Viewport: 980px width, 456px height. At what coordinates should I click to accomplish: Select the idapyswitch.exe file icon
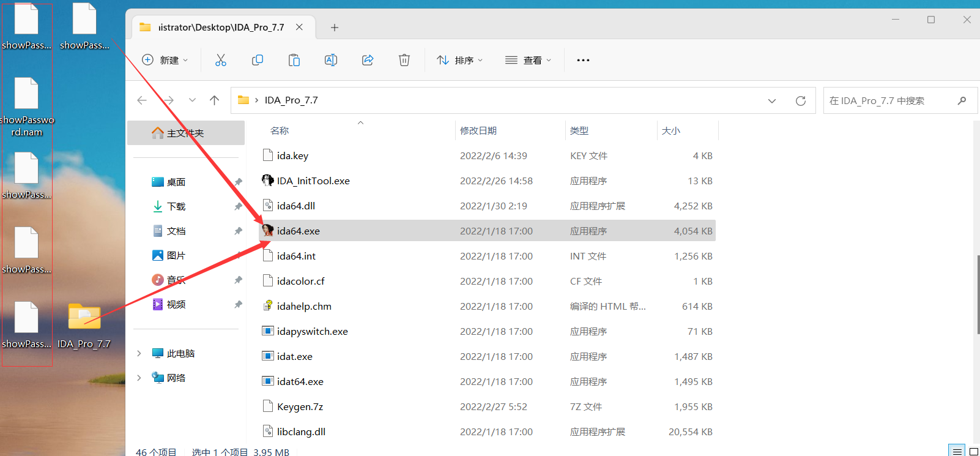[x=268, y=331]
